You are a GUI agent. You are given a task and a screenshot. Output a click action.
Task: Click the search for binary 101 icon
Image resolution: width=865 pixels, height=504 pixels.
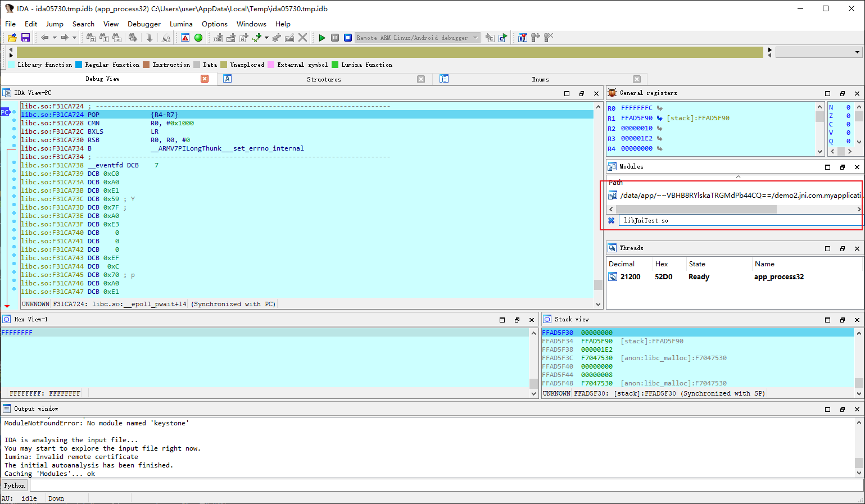point(117,38)
